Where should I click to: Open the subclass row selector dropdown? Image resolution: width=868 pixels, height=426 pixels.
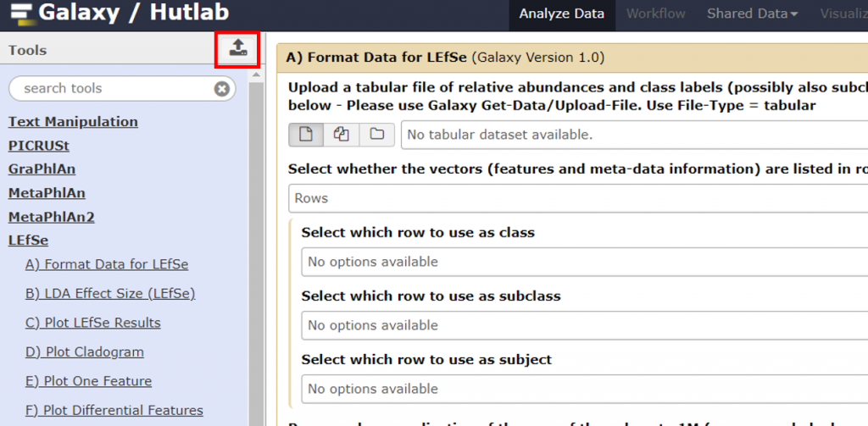pyautogui.click(x=585, y=325)
